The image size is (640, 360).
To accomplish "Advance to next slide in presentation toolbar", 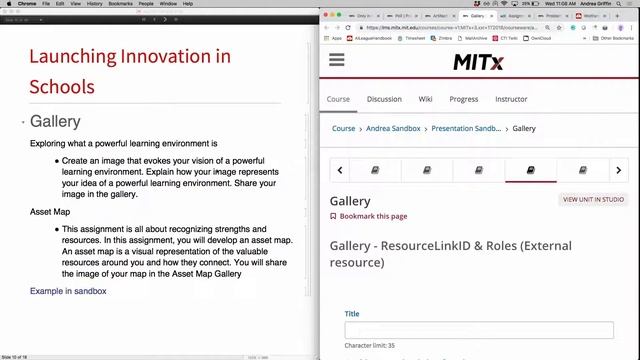I will click(165, 19).
